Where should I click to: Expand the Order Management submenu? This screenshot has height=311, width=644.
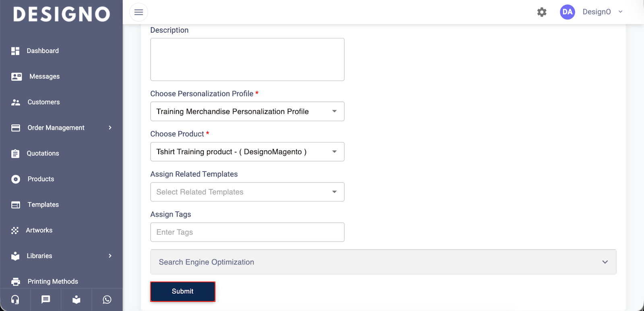tap(110, 128)
